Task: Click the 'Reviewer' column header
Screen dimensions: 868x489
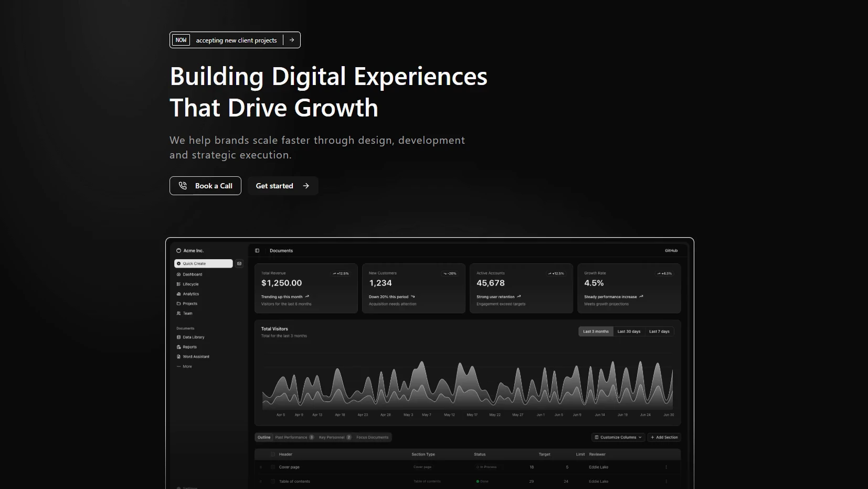Action: (x=597, y=454)
